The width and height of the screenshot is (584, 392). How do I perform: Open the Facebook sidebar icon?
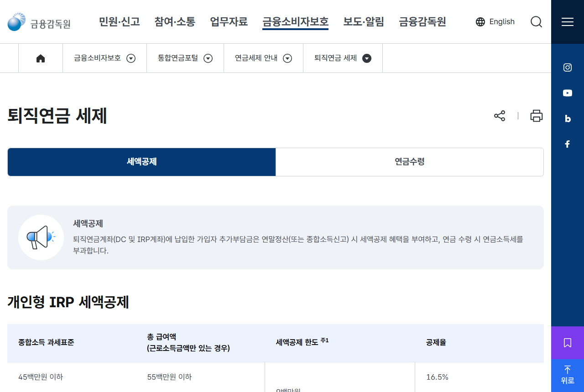[568, 144]
